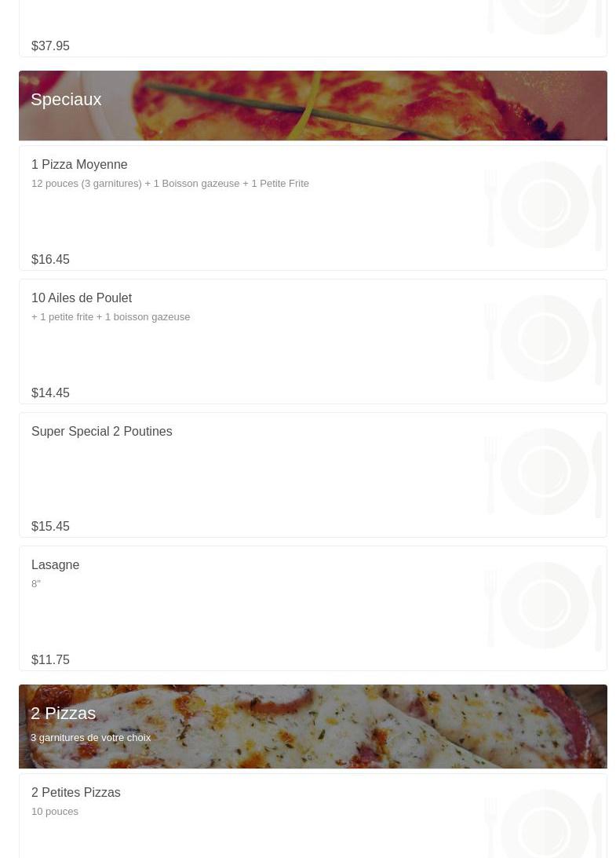Click the $11.75 Lasagne price
The height and width of the screenshot is (858, 616).
50,660
